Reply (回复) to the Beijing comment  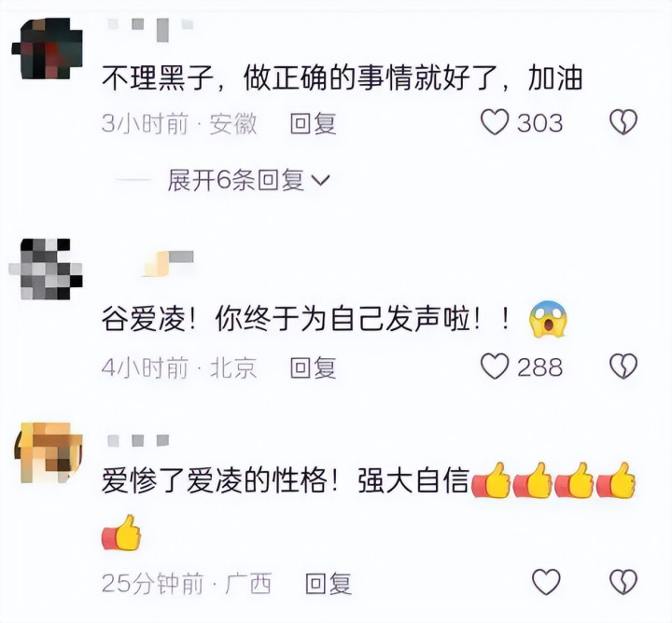click(313, 367)
